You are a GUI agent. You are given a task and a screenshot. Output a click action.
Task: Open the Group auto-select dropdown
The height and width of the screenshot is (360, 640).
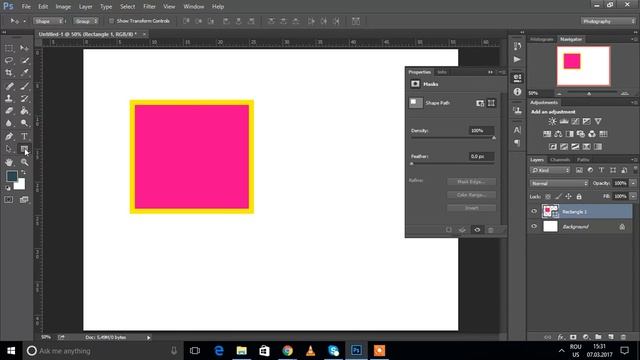click(x=86, y=21)
